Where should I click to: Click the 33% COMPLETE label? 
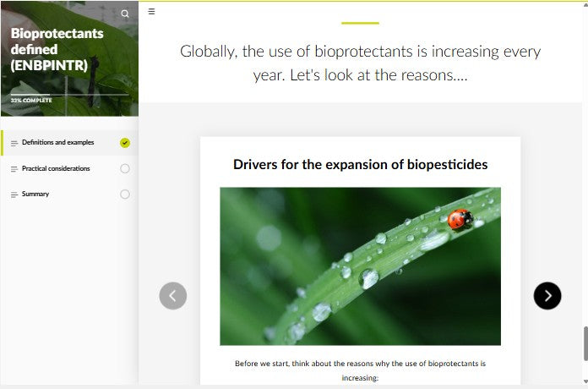pos(31,101)
